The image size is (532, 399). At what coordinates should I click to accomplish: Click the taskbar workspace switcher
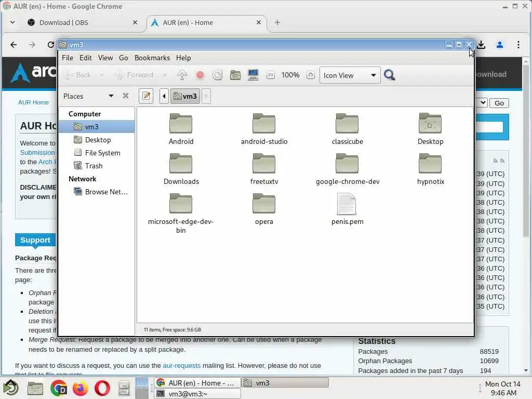click(141, 388)
